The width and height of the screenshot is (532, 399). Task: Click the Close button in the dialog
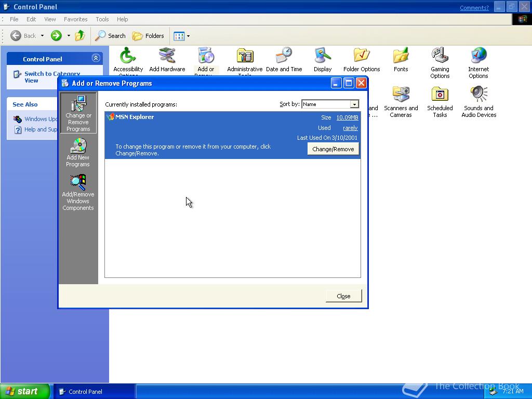point(344,296)
